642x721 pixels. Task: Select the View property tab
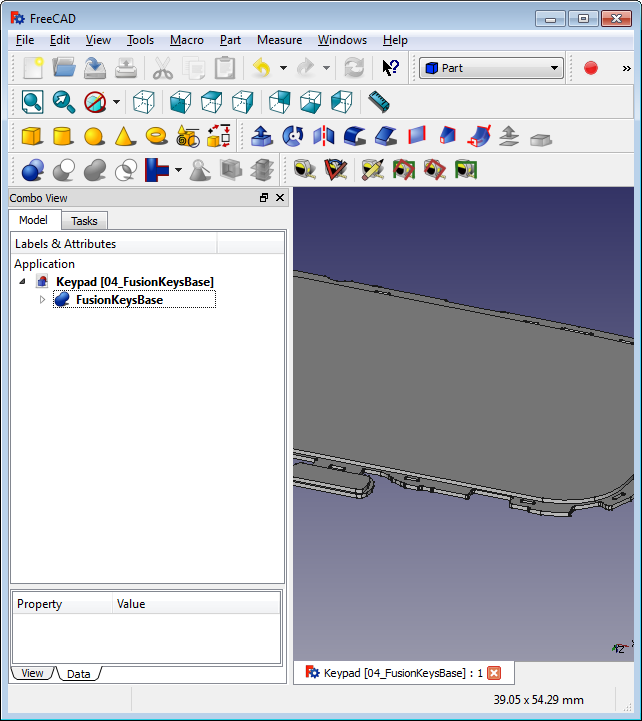(x=32, y=673)
